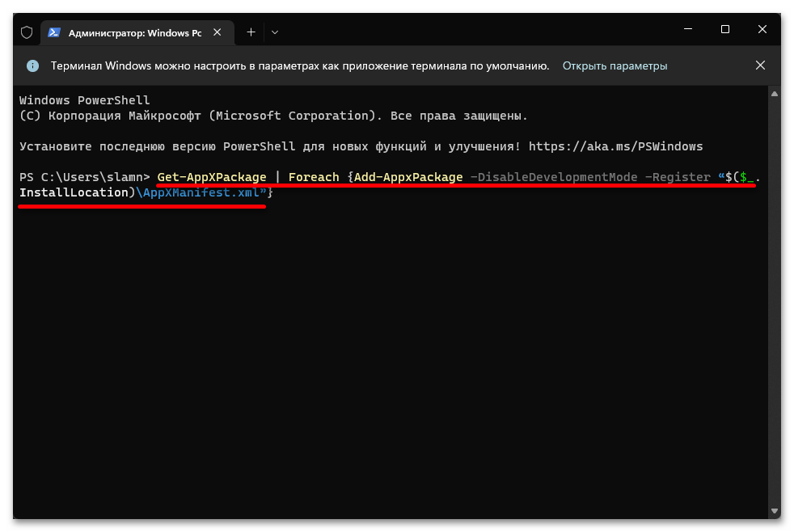Select the Администратор: Windows PowerShell tab

(137, 33)
